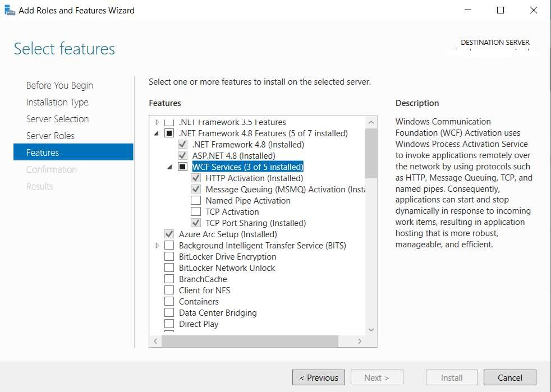Expand Background Intelligent Transfer Service node
The height and width of the screenshot is (392, 551).
(x=157, y=246)
